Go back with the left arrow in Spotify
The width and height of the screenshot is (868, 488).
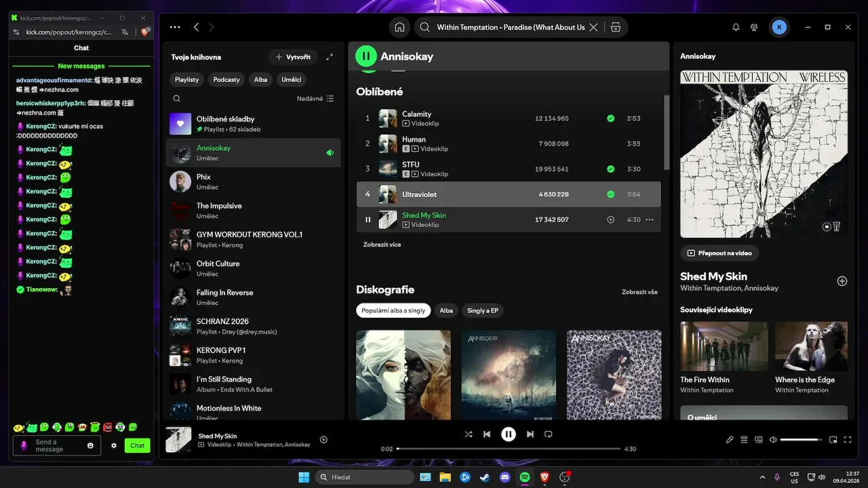(x=196, y=27)
